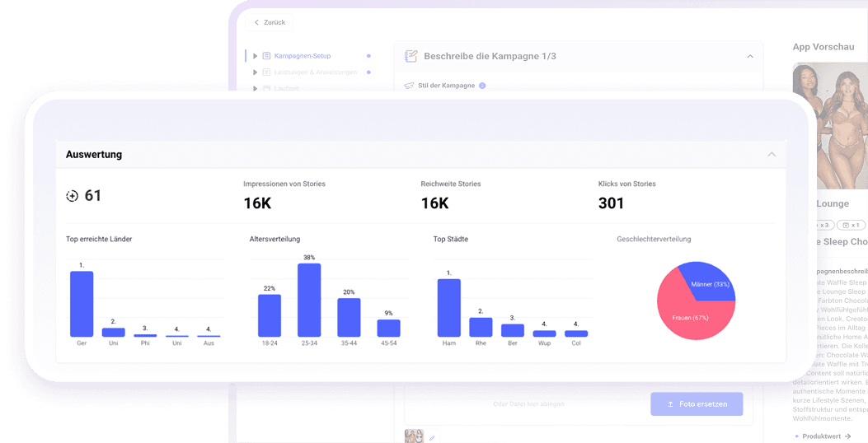The width and height of the screenshot is (868, 443).
Task: Click the Ger bar in Top erreichte Länder
Action: (x=82, y=304)
